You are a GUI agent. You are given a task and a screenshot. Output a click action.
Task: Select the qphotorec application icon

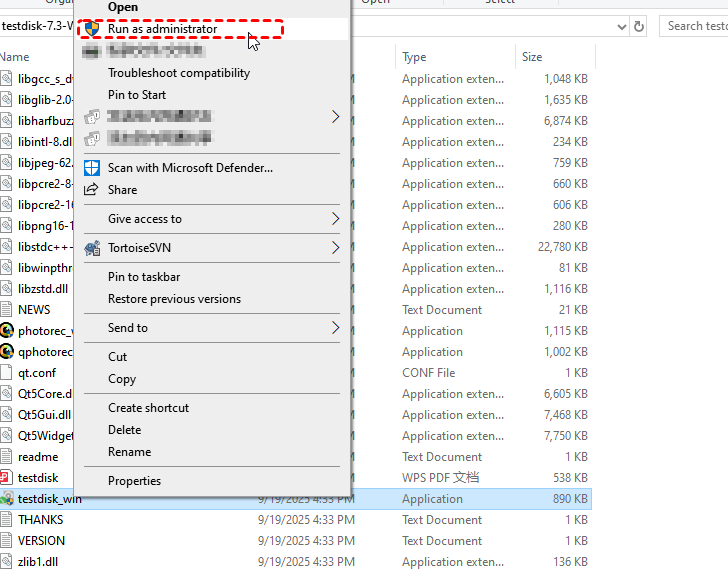click(7, 352)
